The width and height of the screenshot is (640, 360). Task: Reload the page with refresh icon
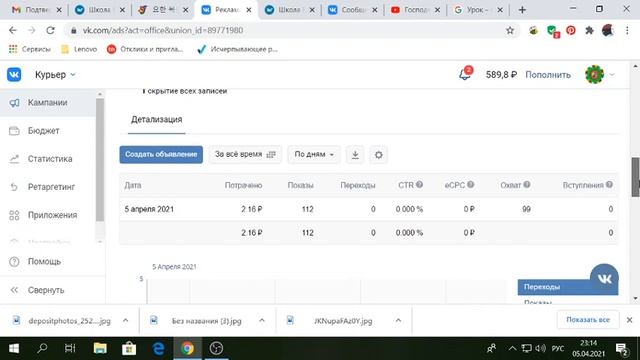tap(50, 31)
